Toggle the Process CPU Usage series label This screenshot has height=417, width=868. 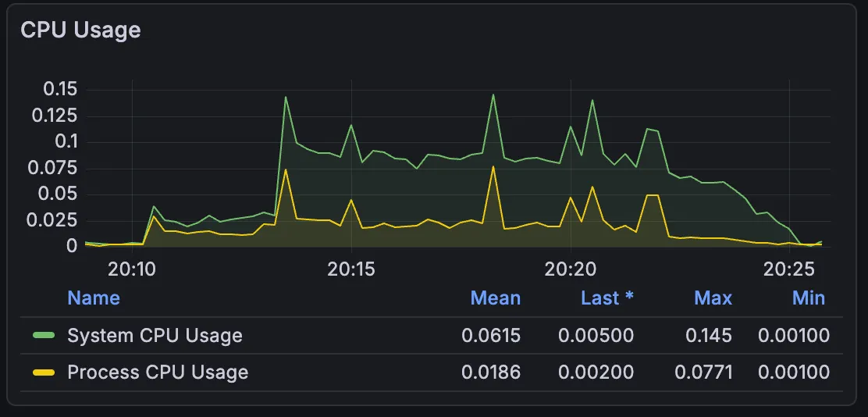158,372
